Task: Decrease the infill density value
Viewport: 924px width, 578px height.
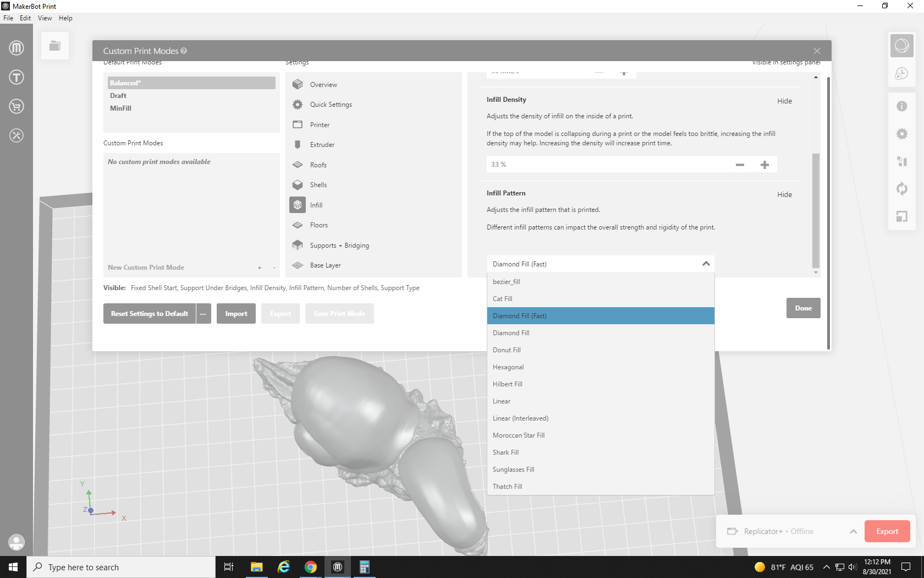Action: 740,165
